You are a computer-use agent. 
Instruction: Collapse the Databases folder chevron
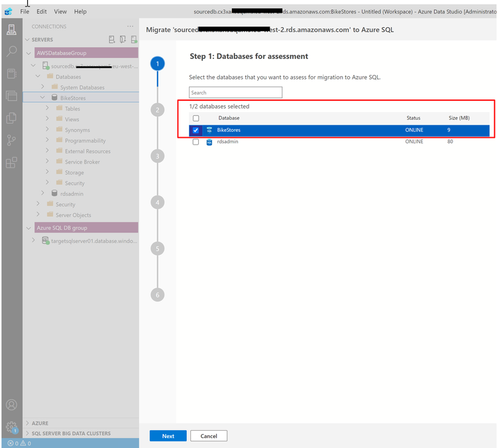38,76
